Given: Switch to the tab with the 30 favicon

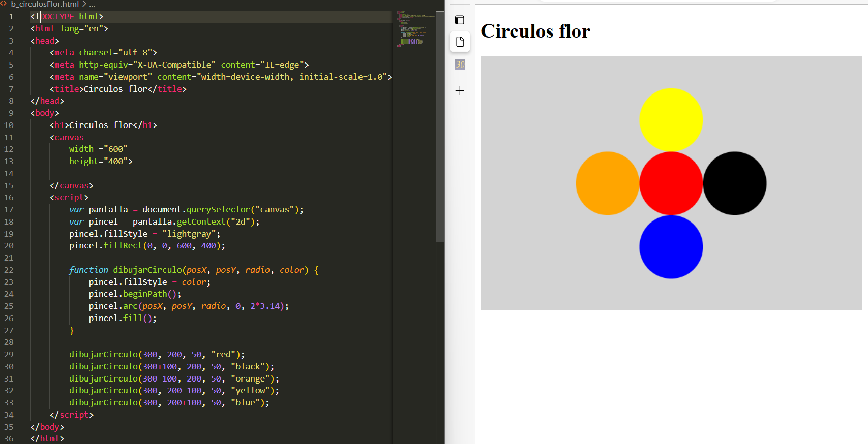Looking at the screenshot, I should 460,65.
